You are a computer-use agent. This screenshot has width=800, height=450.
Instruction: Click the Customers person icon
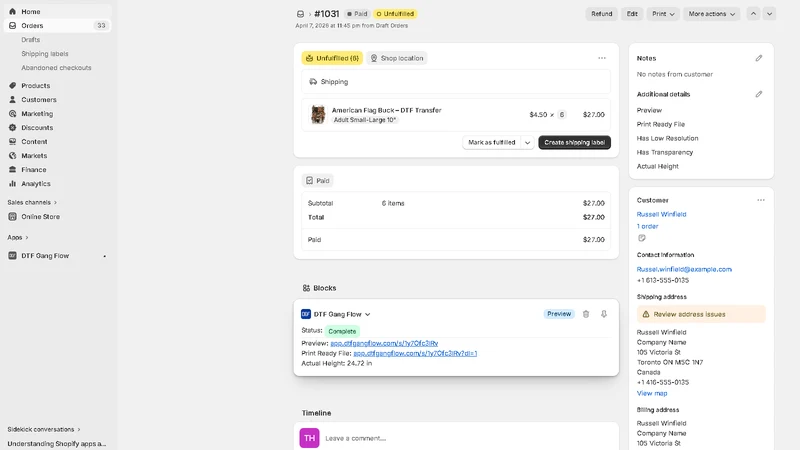(x=12, y=99)
